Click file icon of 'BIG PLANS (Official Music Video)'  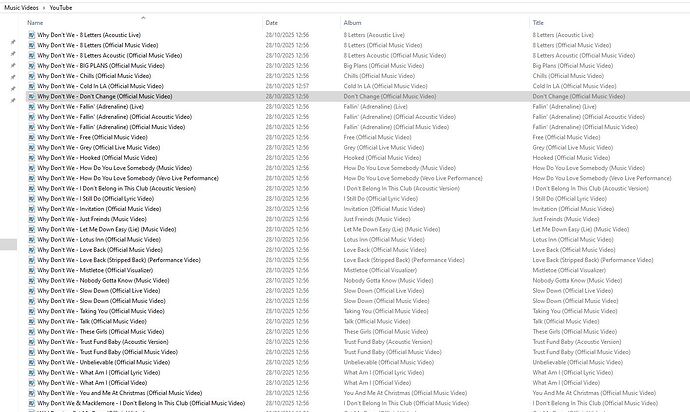click(32, 66)
